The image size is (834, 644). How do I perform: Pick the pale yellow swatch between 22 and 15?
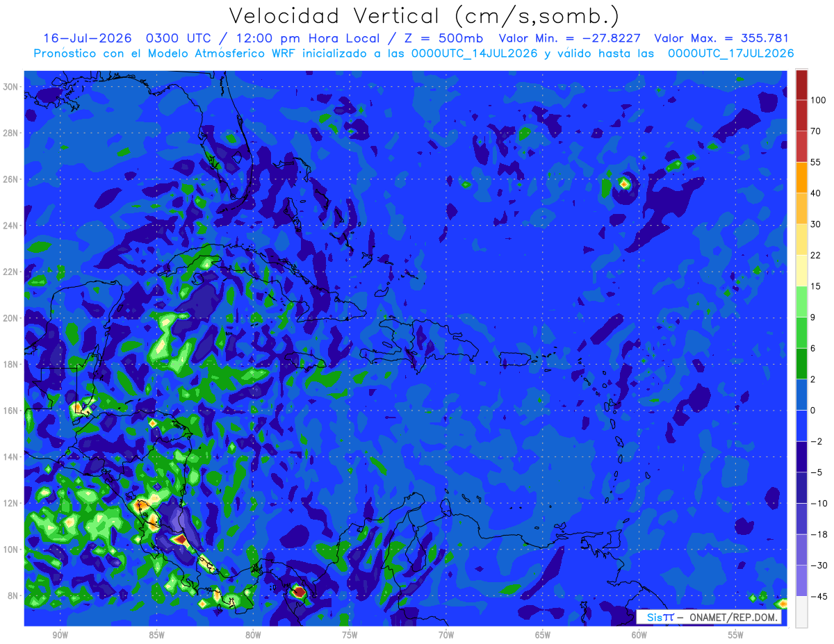click(801, 270)
